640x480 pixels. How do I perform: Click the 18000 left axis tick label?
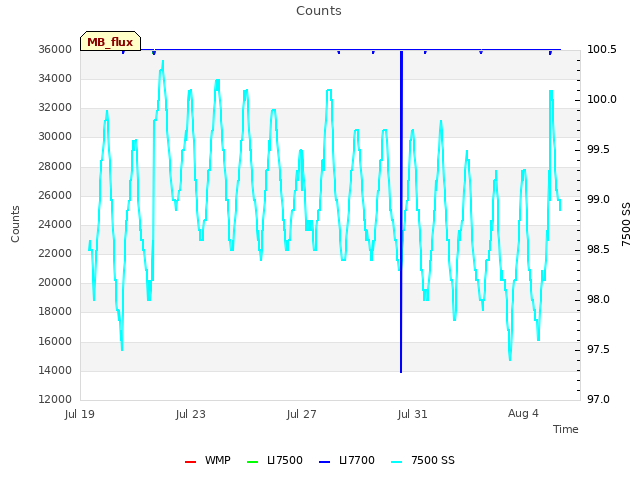[55, 312]
